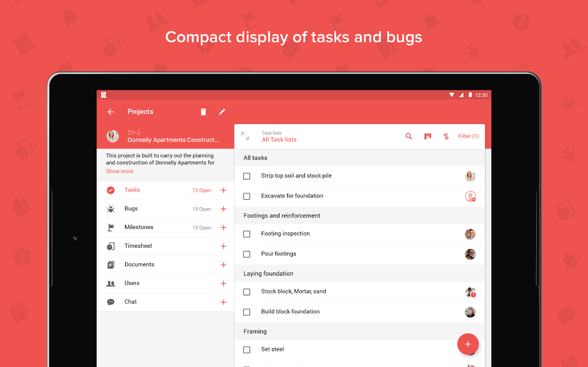Tick the Build block foundation checkbox
Image resolution: width=588 pixels, height=367 pixels.
246,312
